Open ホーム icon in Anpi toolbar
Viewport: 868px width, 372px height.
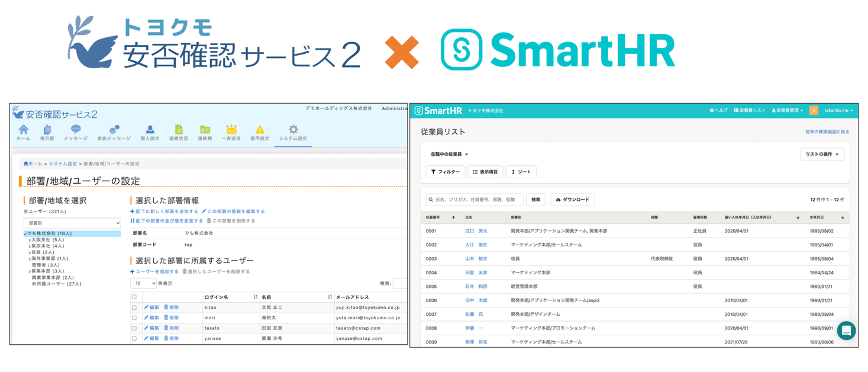[x=23, y=129]
